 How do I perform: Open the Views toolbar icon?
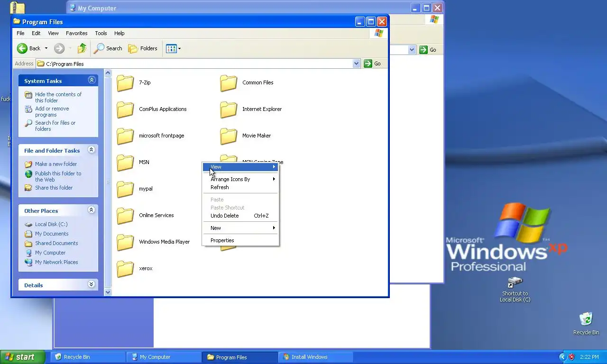173,48
